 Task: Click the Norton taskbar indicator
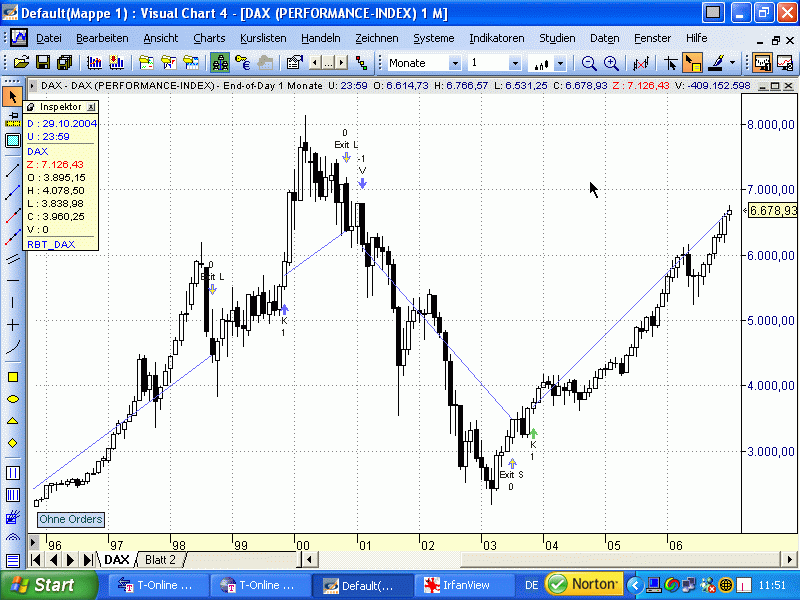tap(585, 584)
